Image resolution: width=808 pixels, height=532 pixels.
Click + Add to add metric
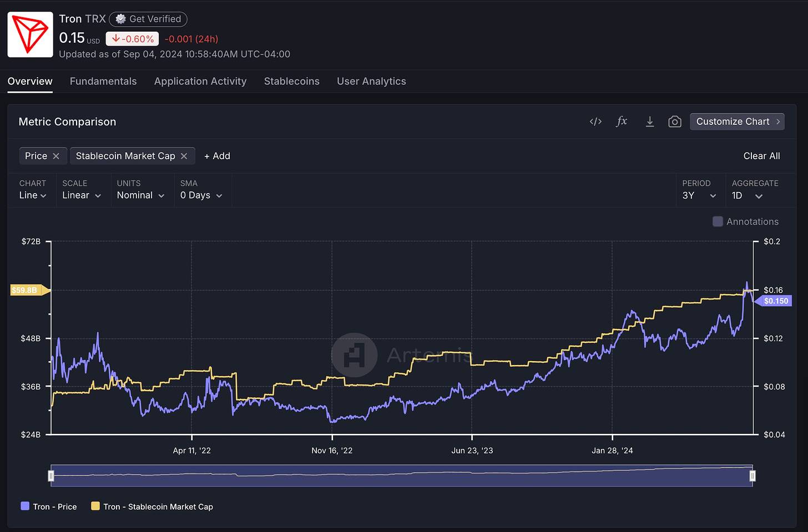217,156
